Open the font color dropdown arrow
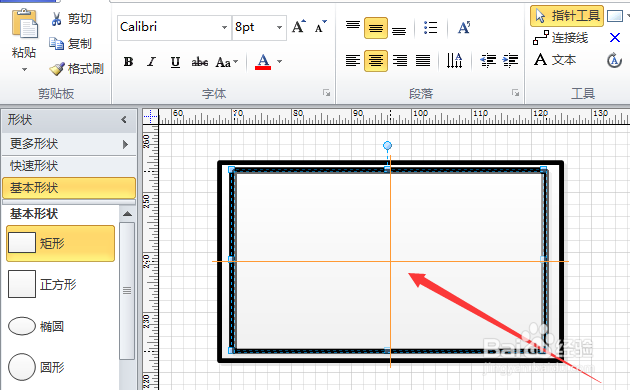This screenshot has width=630, height=390. click(280, 62)
